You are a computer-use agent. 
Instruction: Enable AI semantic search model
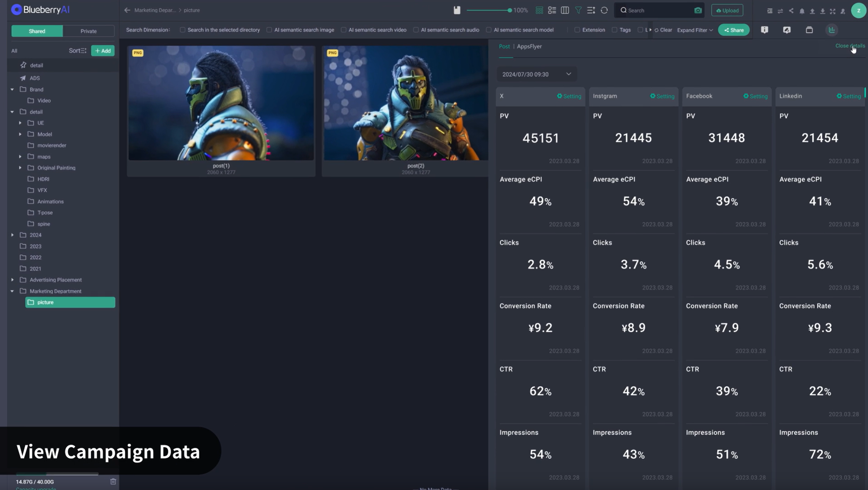click(489, 30)
